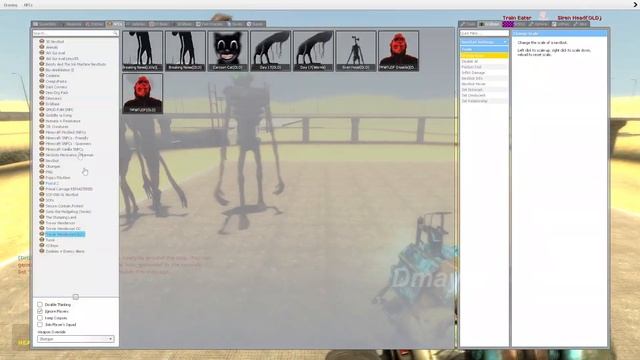Screen dimensions: 640x360
Task: Click the icon beside DrGBase category
Action: (x=42, y=104)
